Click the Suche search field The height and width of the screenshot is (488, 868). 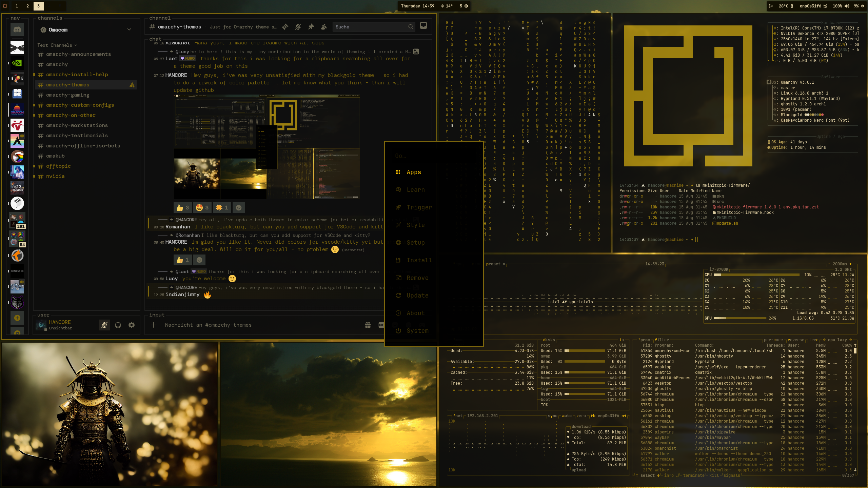pyautogui.click(x=371, y=27)
